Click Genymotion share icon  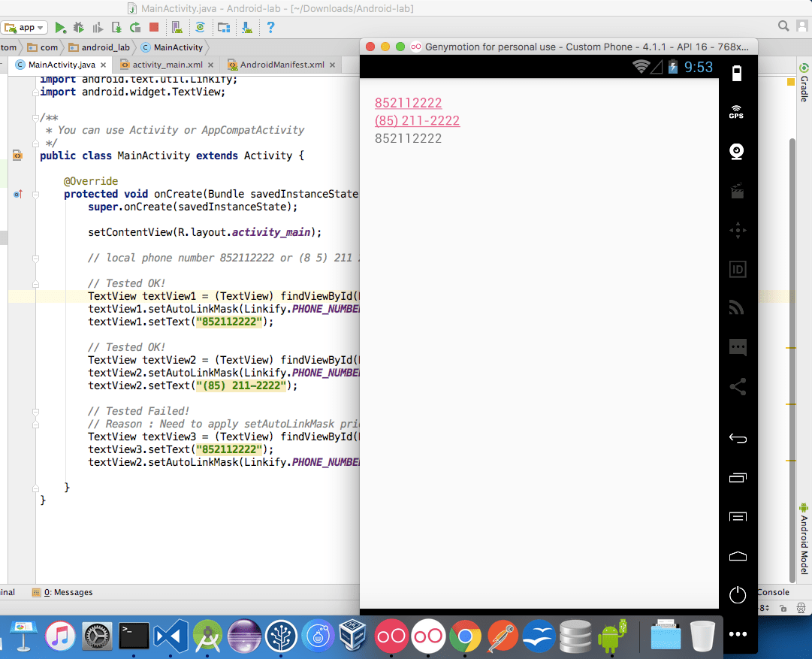click(737, 386)
